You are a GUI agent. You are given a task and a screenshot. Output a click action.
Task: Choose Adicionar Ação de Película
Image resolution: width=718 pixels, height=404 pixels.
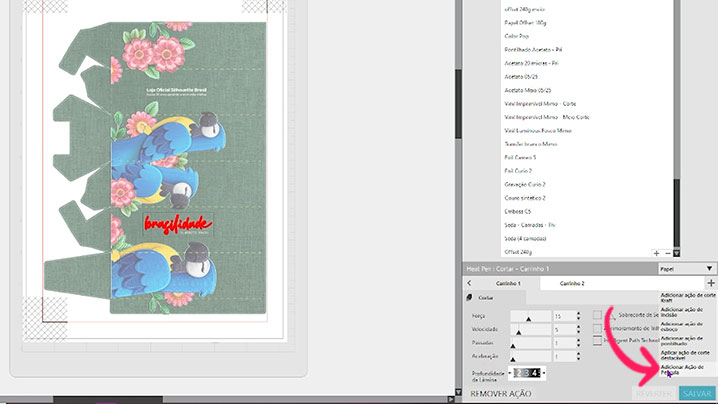tap(688, 370)
